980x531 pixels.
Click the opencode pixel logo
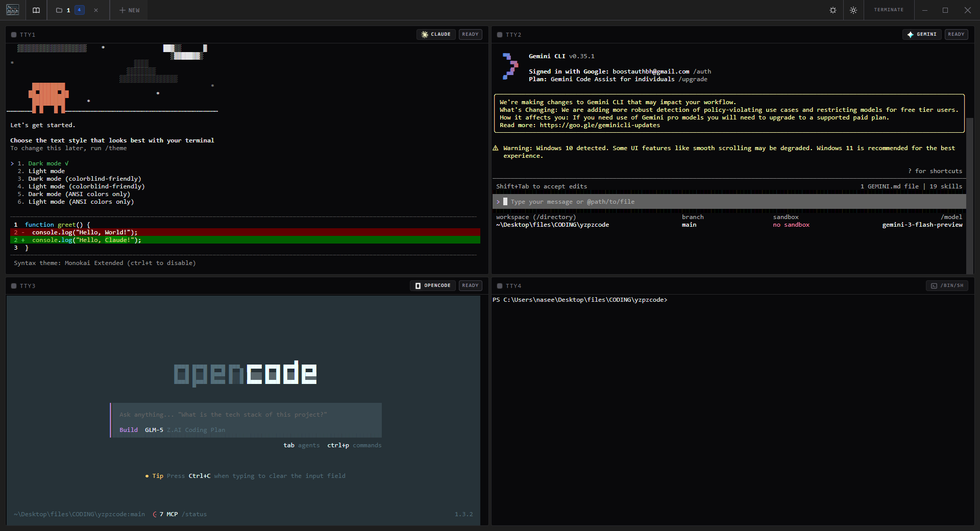246,373
